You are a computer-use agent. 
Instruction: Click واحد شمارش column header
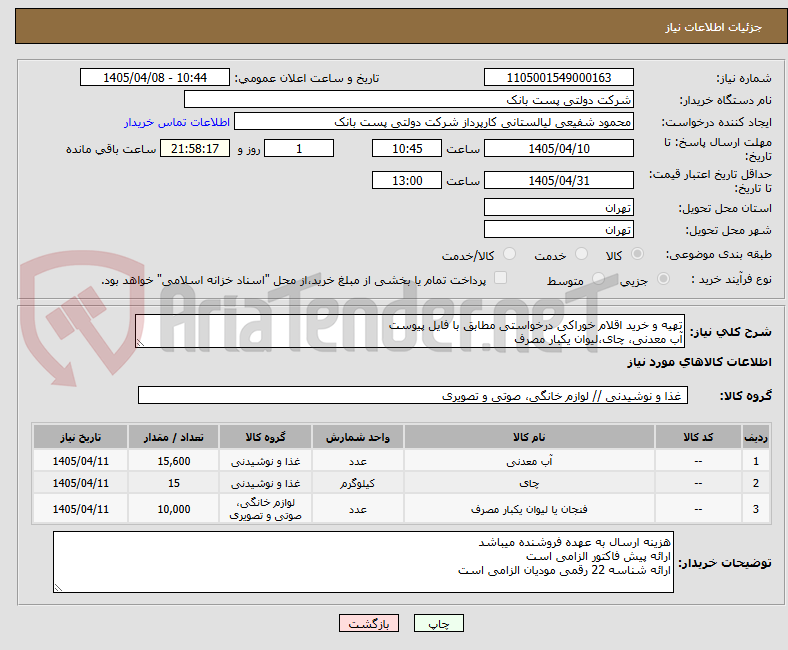coord(358,437)
